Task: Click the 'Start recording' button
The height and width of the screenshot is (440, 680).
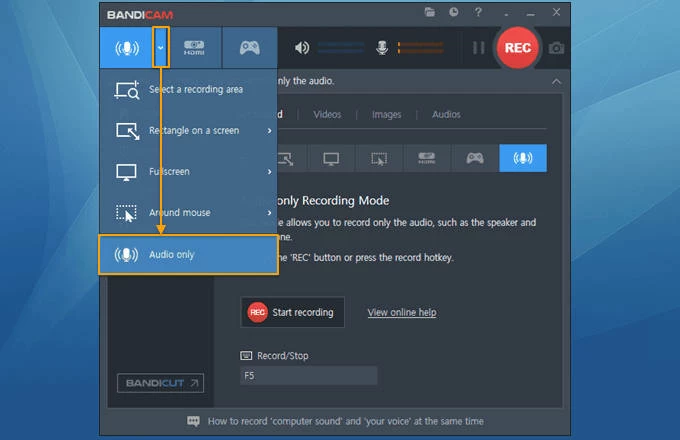Action: (292, 312)
